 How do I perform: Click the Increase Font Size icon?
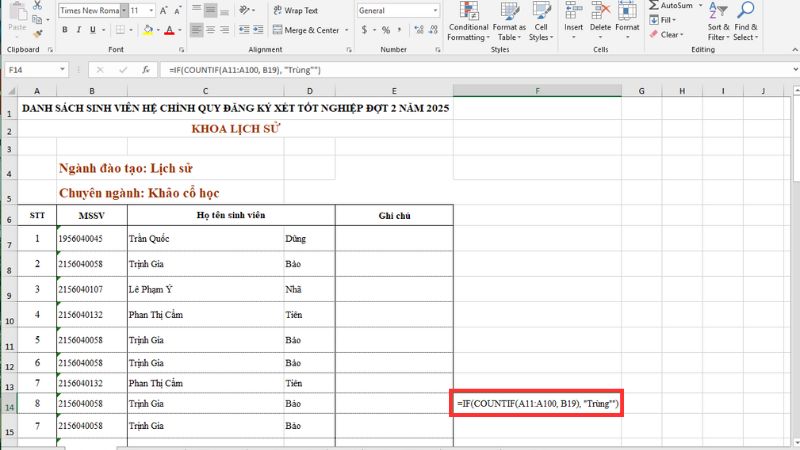pyautogui.click(x=164, y=10)
